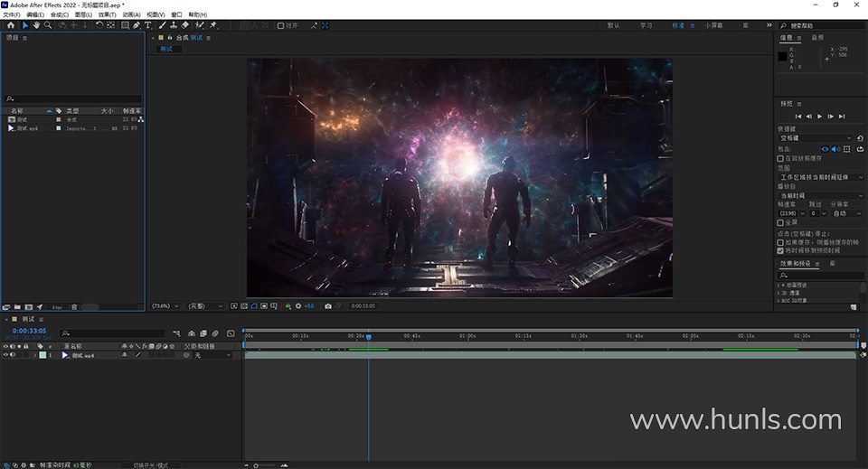The width and height of the screenshot is (868, 469).
Task: Open the Effect menu
Action: click(108, 15)
